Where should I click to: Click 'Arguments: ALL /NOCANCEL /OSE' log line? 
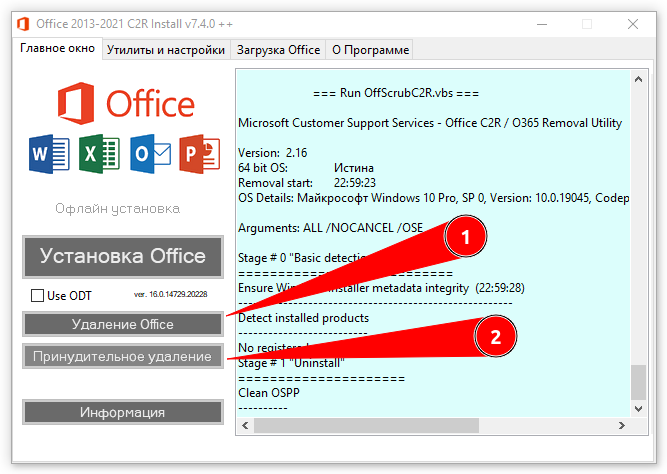pos(331,228)
